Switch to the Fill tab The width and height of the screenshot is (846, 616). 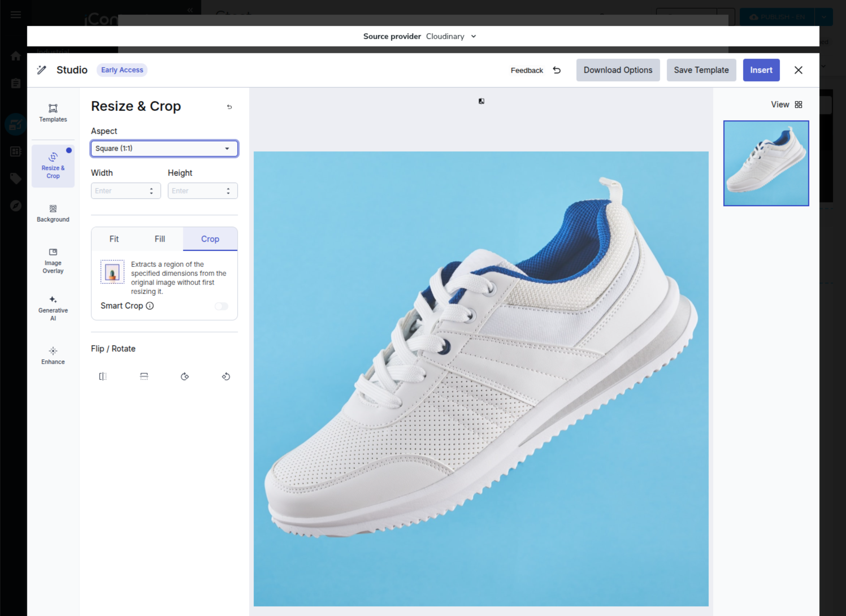[x=160, y=239]
